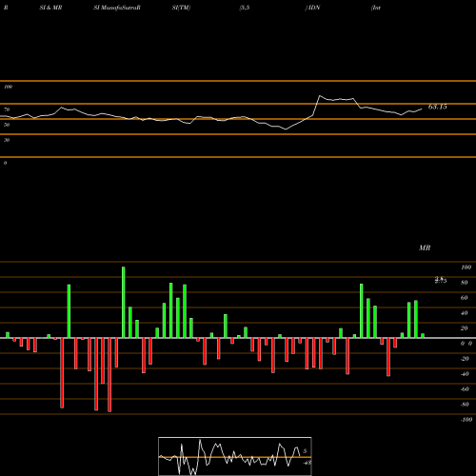Click the 'SI MunafaSutraR' header text
This screenshot has width=476, height=476.
tap(117, 8)
